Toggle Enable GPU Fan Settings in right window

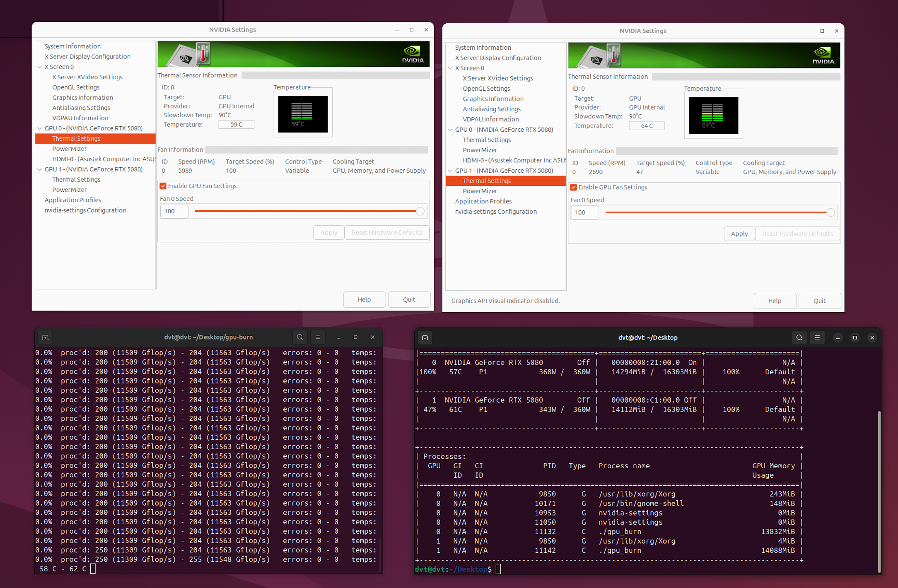click(x=574, y=187)
